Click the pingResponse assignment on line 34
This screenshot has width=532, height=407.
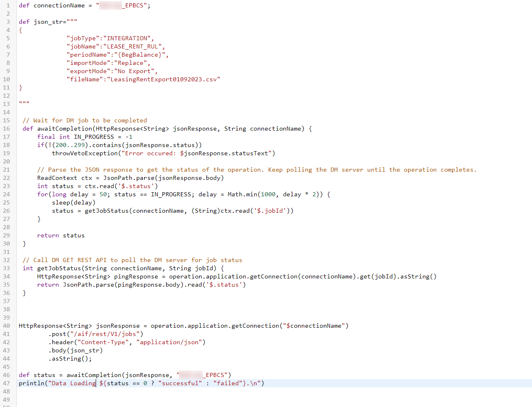coord(237,276)
